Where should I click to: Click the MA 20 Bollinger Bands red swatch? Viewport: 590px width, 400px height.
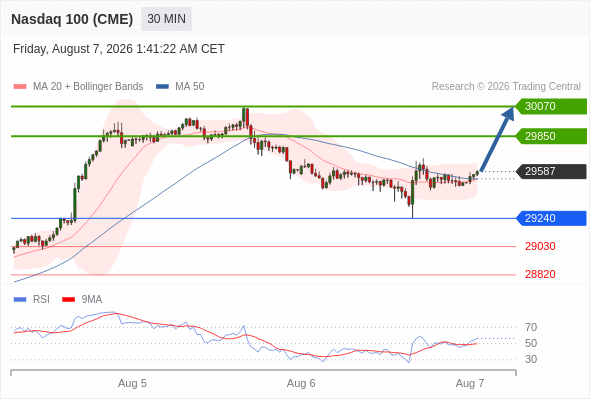20,87
